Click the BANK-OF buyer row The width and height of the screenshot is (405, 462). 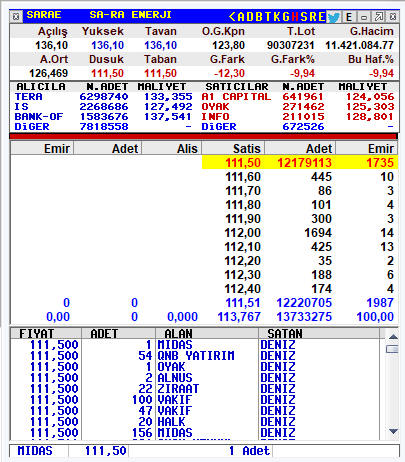(x=103, y=117)
